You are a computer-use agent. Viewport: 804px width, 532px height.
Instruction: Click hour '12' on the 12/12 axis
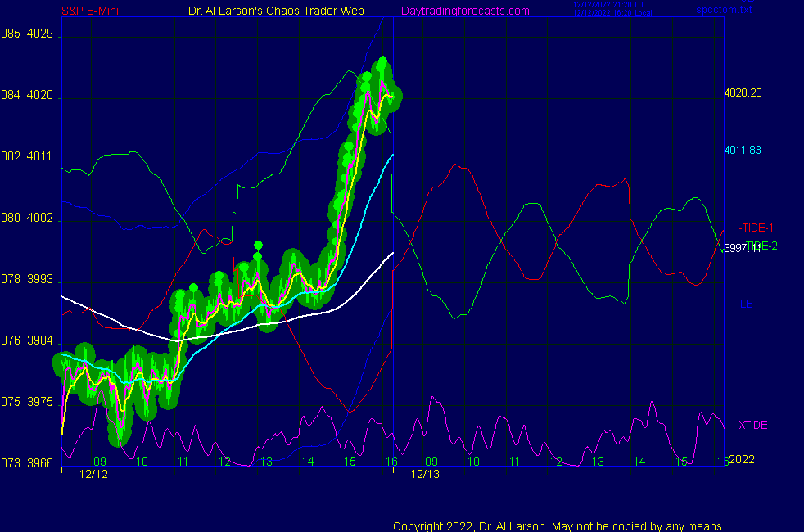(224, 462)
